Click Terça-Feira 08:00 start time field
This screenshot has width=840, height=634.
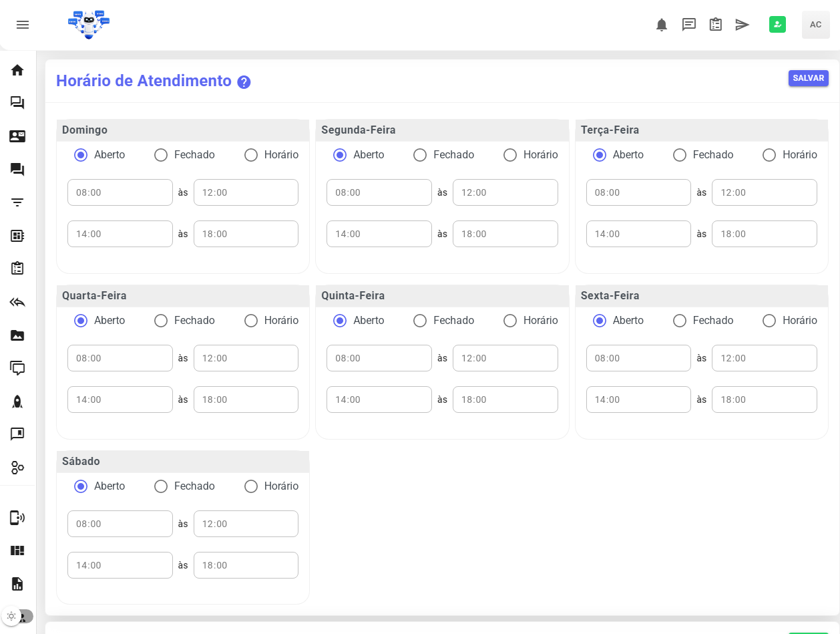pos(638,192)
